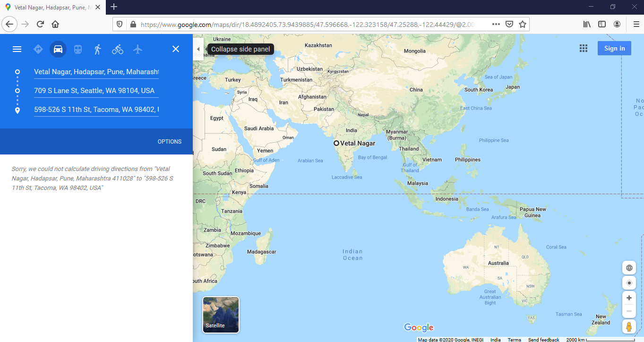Select the Vetal Nagar maps tab
This screenshot has height=342, width=644.
pos(52,7)
